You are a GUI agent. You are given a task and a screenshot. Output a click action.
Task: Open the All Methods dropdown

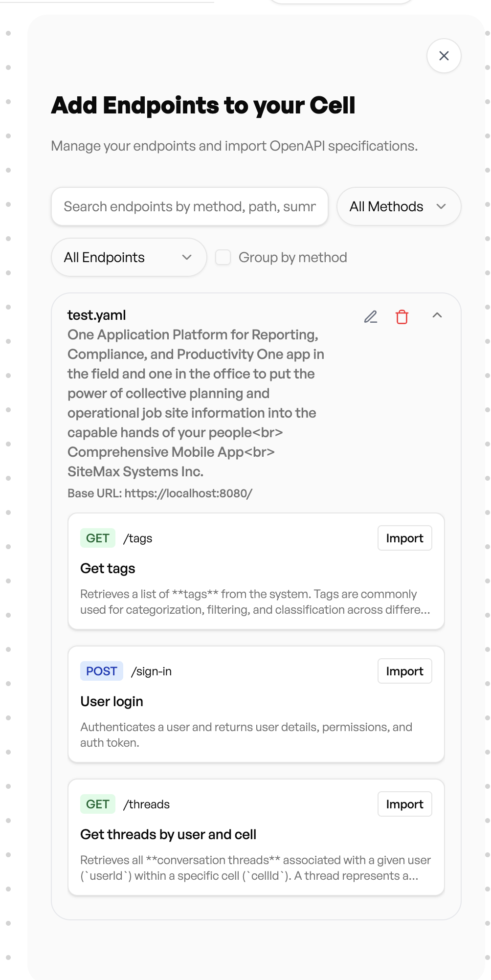[399, 206]
